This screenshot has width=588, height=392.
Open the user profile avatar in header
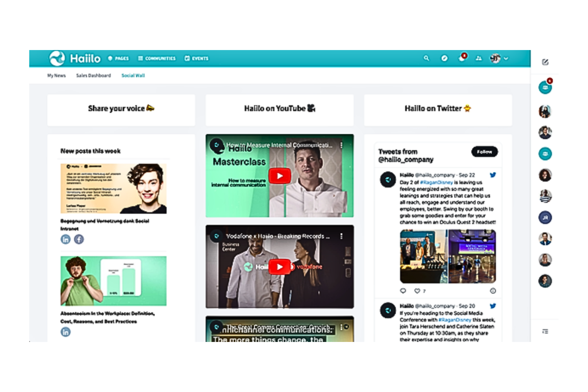click(x=495, y=58)
